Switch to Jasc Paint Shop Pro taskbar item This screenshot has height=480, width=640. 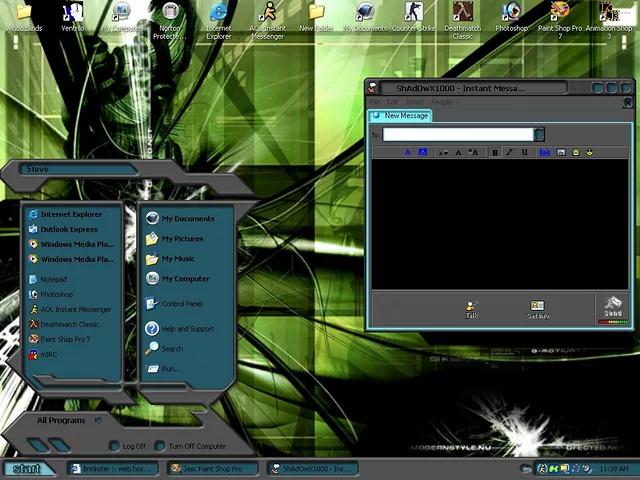213,469
